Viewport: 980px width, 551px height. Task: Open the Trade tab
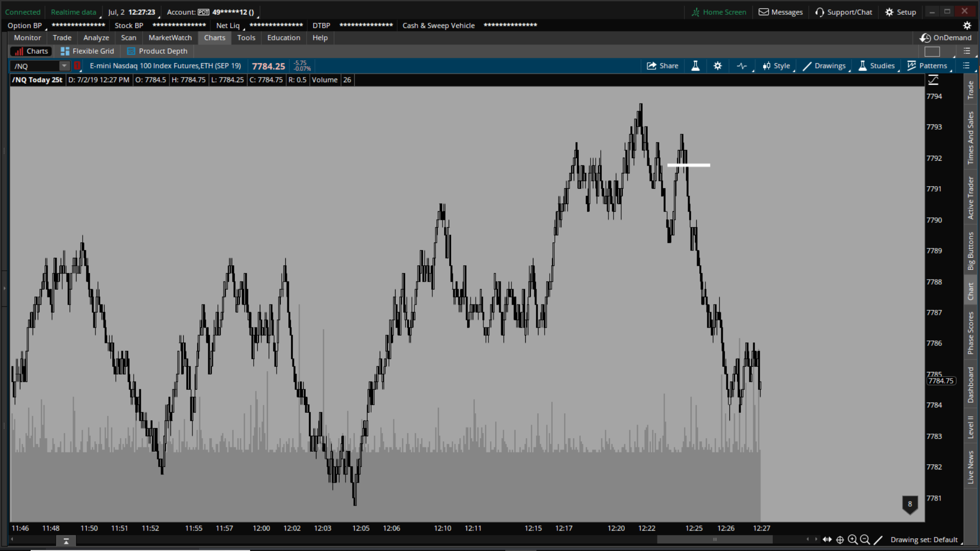(62, 38)
